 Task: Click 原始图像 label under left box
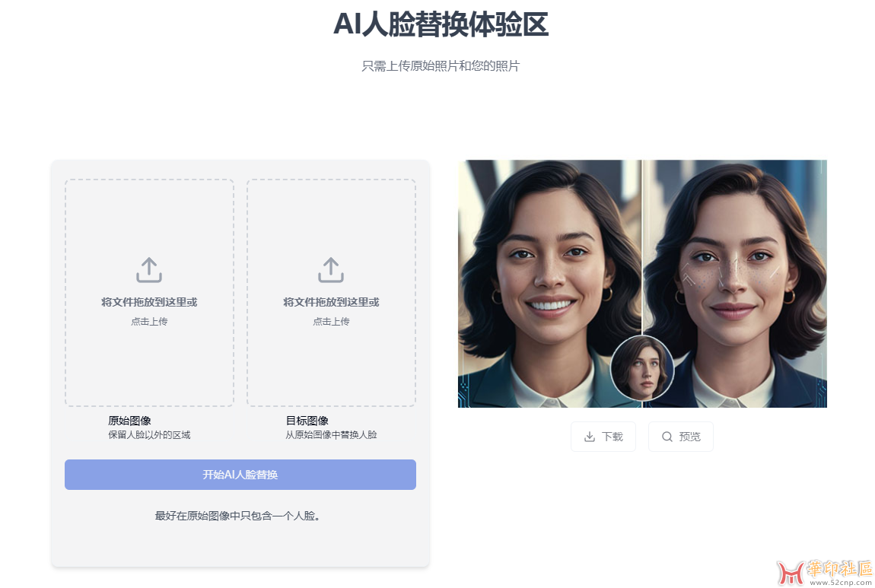[x=129, y=421]
